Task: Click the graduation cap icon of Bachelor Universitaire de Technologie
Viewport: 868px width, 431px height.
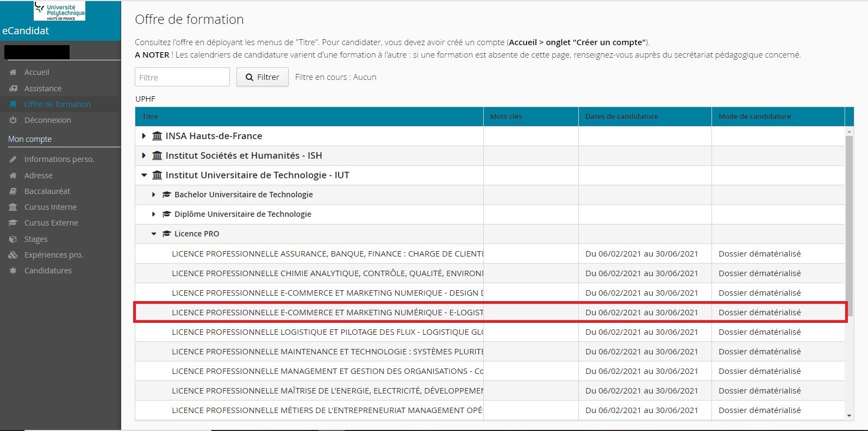Action: click(x=167, y=195)
